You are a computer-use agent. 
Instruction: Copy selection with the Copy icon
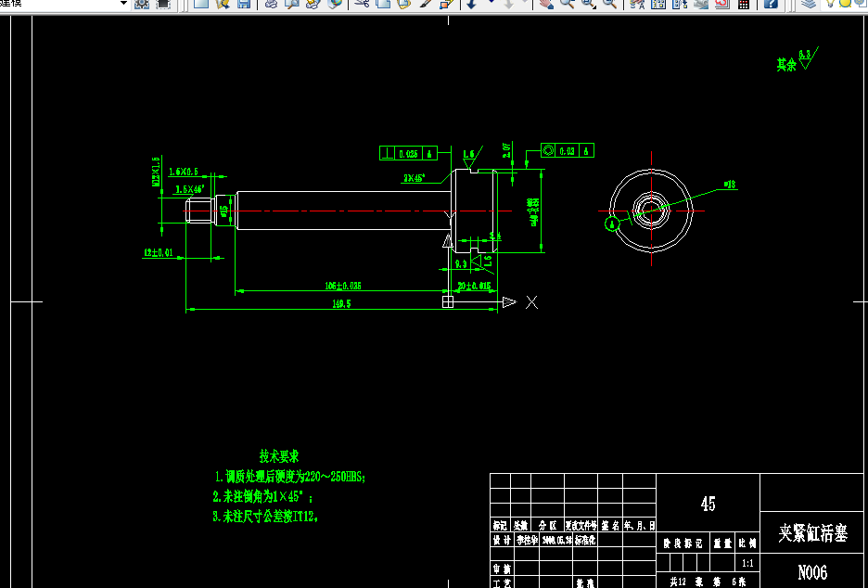[x=383, y=4]
